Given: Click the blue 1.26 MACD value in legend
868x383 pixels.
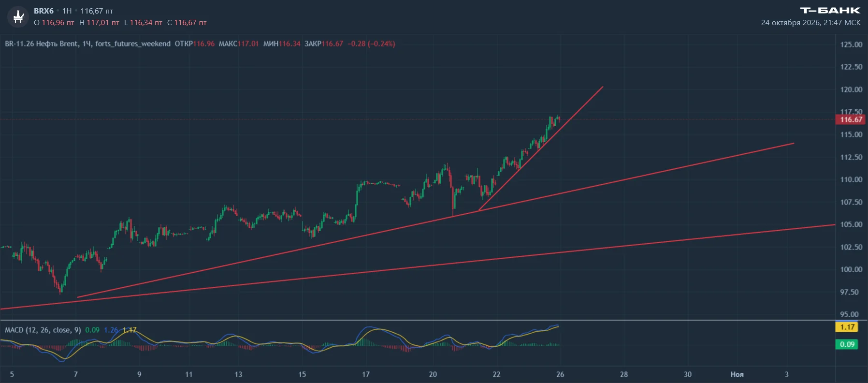Looking at the screenshot, I should [x=111, y=330].
